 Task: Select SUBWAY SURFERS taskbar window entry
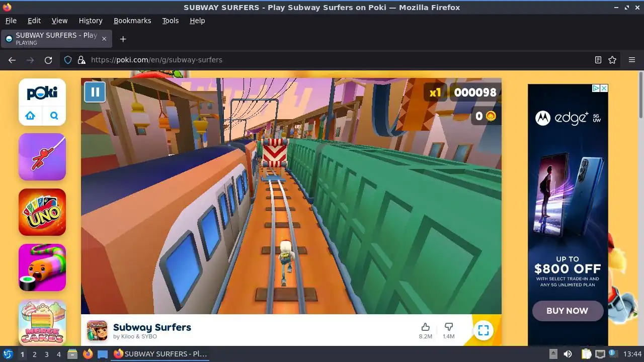[160, 354]
